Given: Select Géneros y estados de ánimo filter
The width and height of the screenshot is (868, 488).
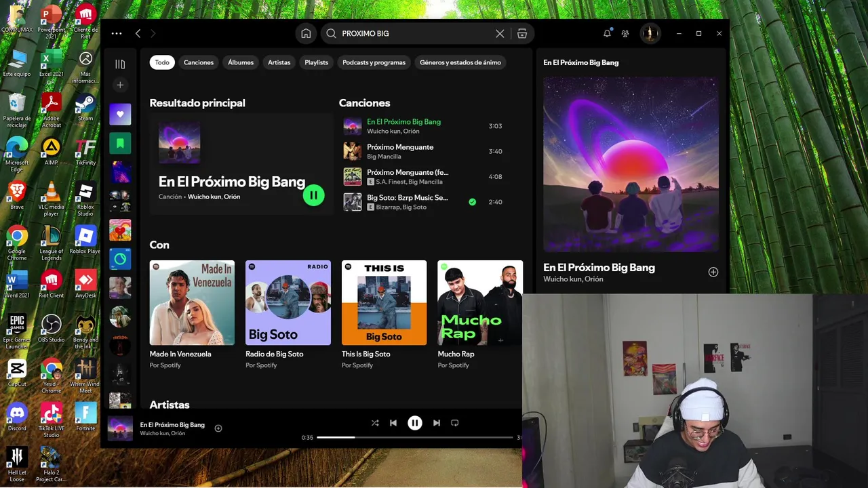Looking at the screenshot, I should click(460, 62).
